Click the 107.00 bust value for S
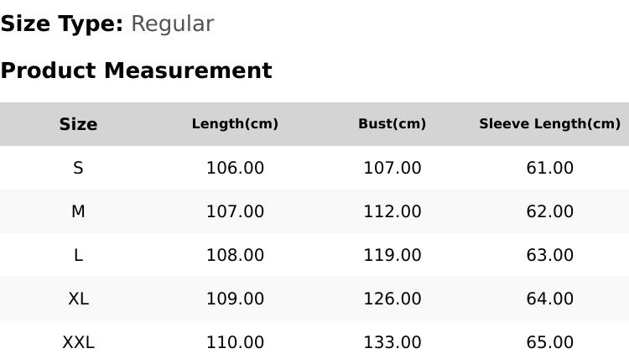The height and width of the screenshot is (364, 629). (392, 168)
